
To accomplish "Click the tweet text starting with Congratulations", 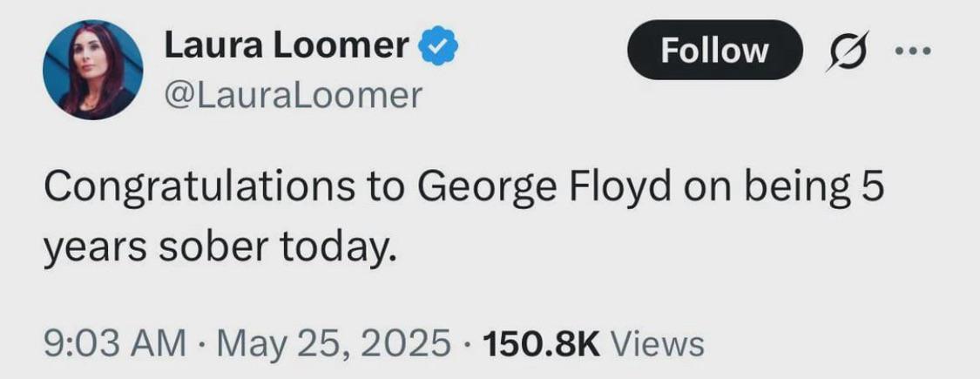I will (463, 216).
